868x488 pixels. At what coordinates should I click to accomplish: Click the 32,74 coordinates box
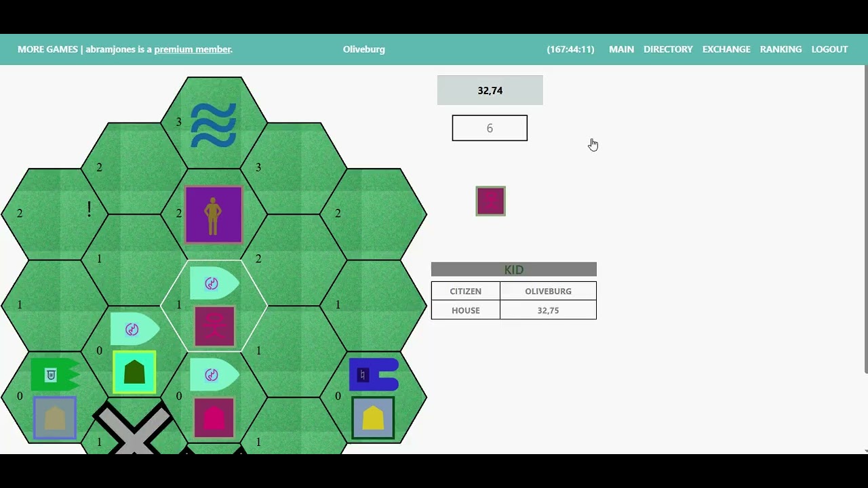(490, 90)
